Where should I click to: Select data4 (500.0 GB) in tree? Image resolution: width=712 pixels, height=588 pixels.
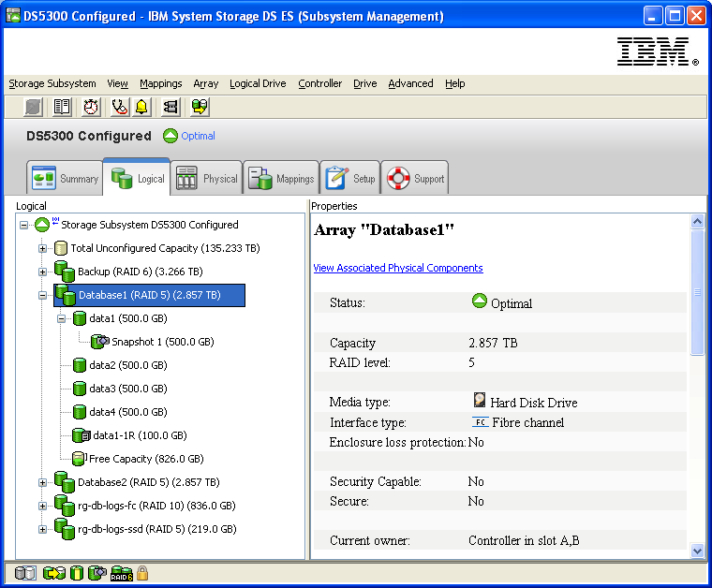tap(128, 412)
